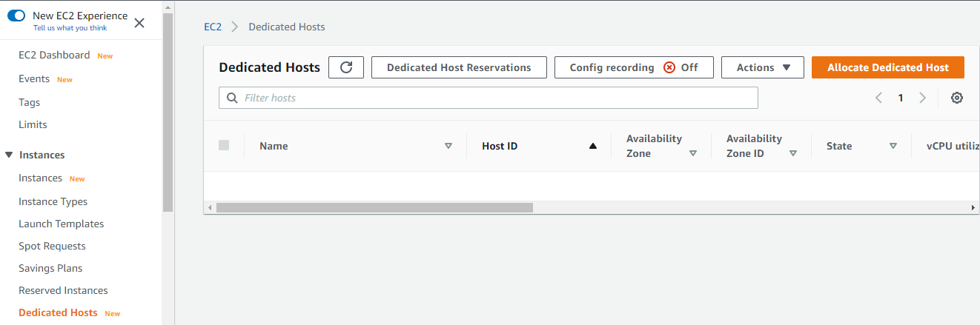Go to previous page of results
Image resolution: width=980 pixels, height=325 pixels.
[x=878, y=98]
